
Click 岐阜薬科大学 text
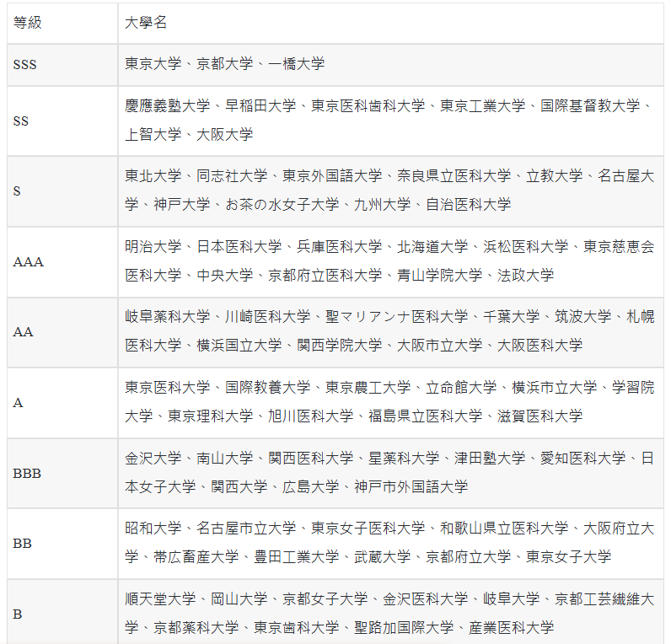167,317
